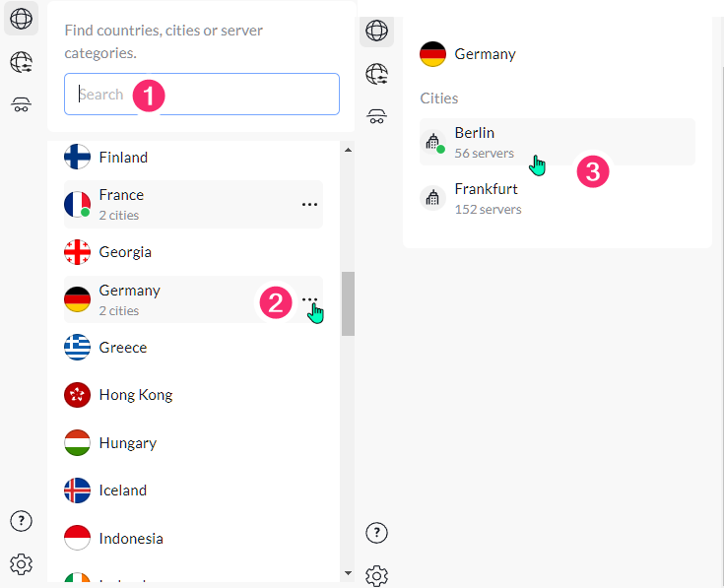
Task: Focus the Search input field
Action: coord(202,95)
